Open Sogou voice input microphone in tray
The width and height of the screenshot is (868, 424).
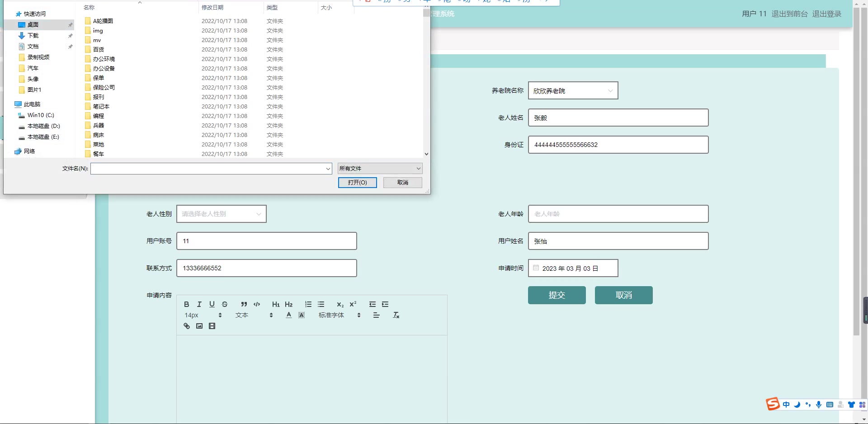coord(819,405)
